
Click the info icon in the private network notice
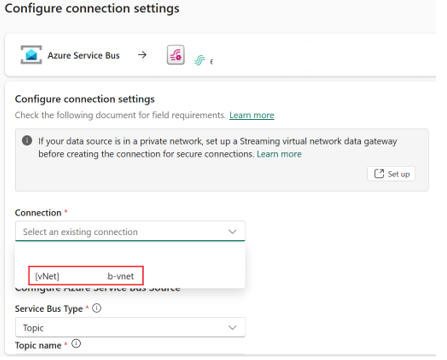[x=27, y=141]
